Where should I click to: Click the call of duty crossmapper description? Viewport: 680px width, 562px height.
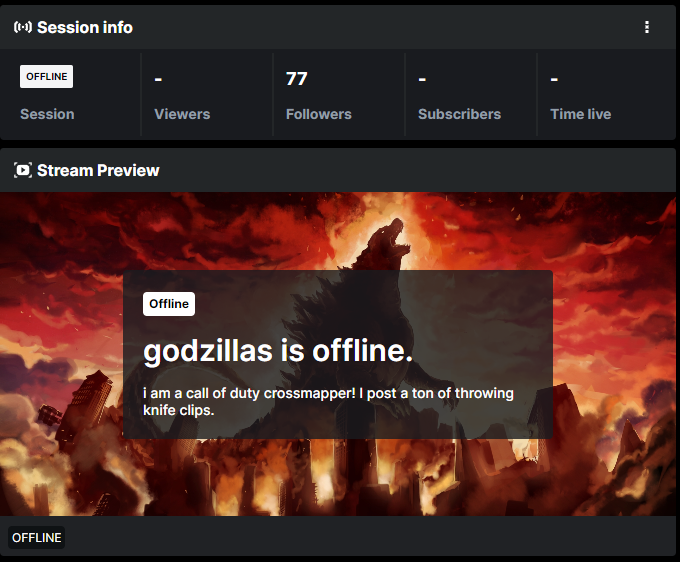(x=328, y=402)
